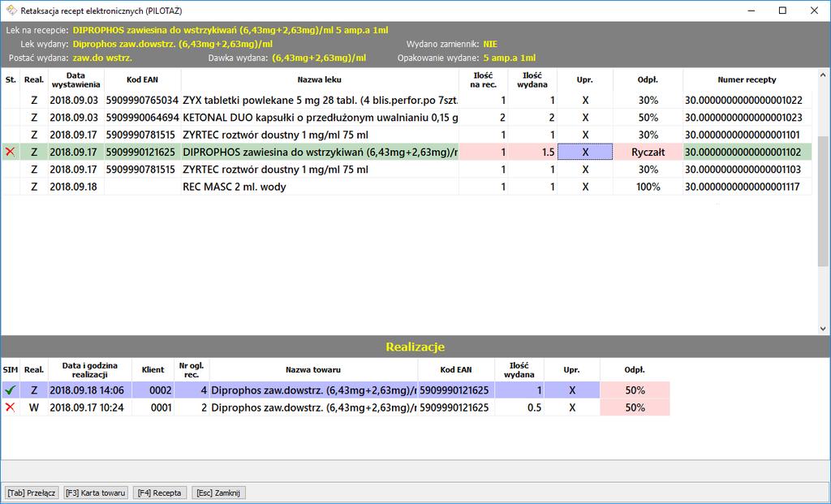Open [F3] Karta towaru
The image size is (831, 504).
[96, 493]
